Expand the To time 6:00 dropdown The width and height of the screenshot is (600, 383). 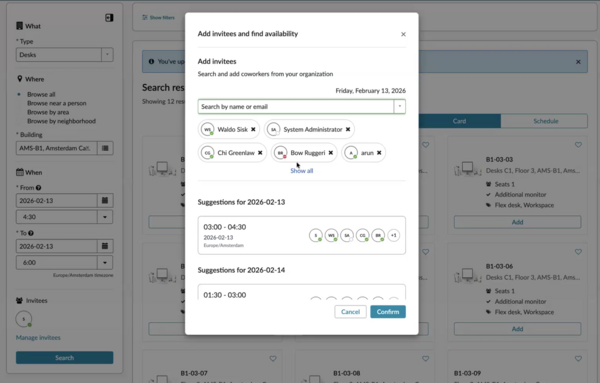click(x=105, y=262)
